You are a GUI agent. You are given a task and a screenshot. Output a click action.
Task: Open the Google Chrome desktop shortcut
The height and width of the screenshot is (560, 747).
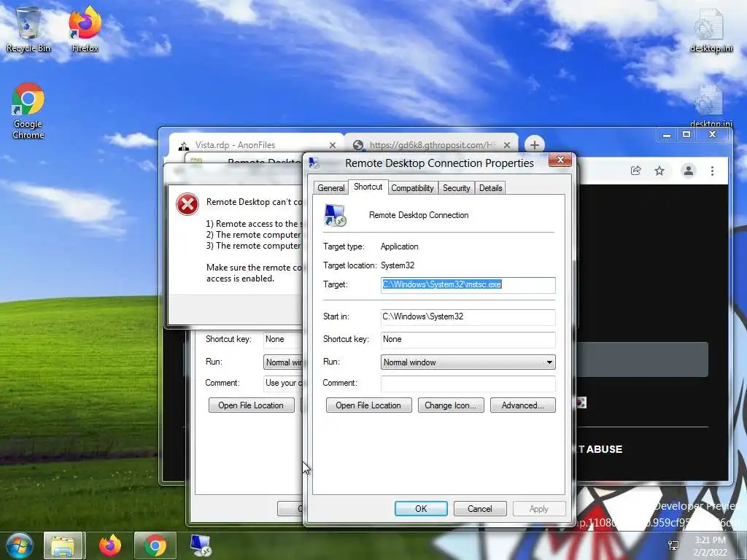[x=28, y=111]
